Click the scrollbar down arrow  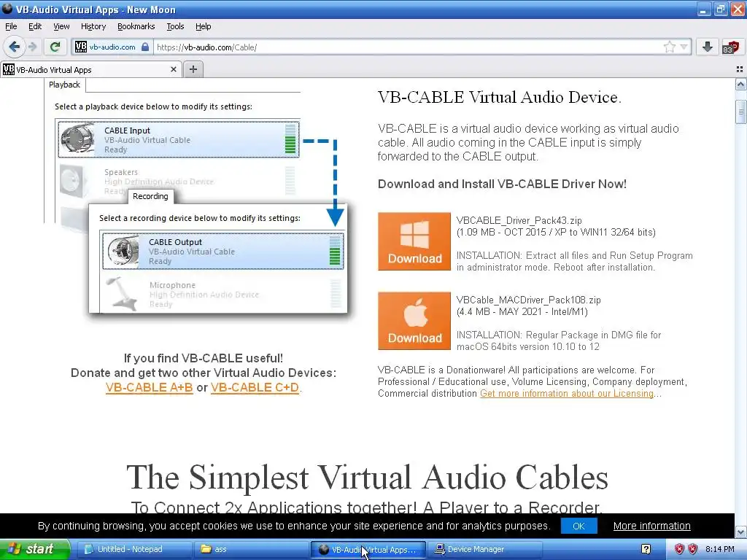[x=741, y=532]
